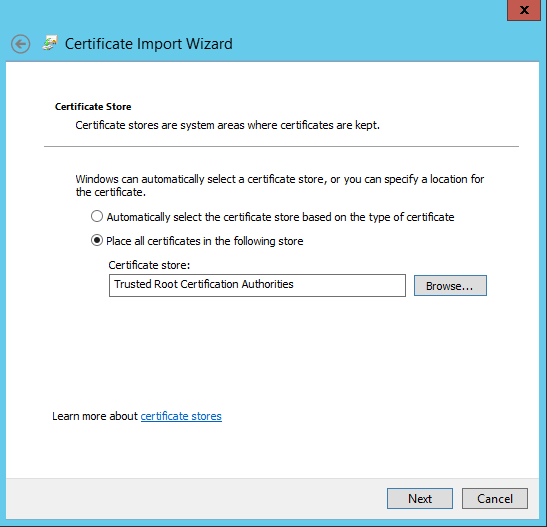
Task: Open the Browse... store picker
Action: tap(450, 286)
